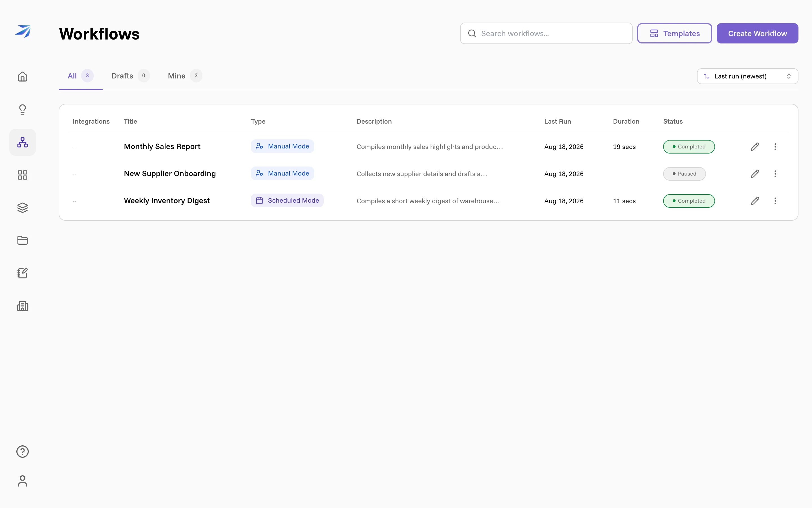The width and height of the screenshot is (812, 508).
Task: Edit Weekly Inventory Digest with pencil icon
Action: (755, 201)
